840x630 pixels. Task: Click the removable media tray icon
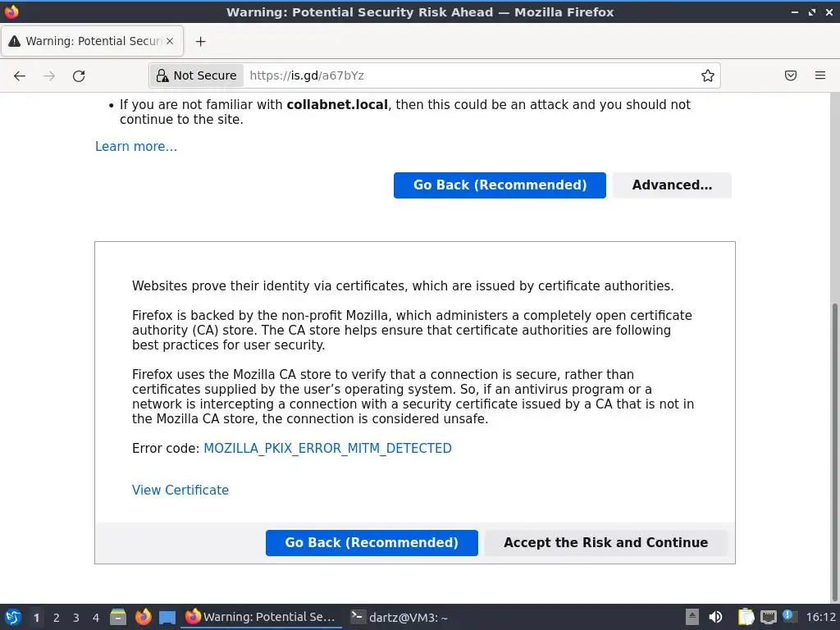692,617
